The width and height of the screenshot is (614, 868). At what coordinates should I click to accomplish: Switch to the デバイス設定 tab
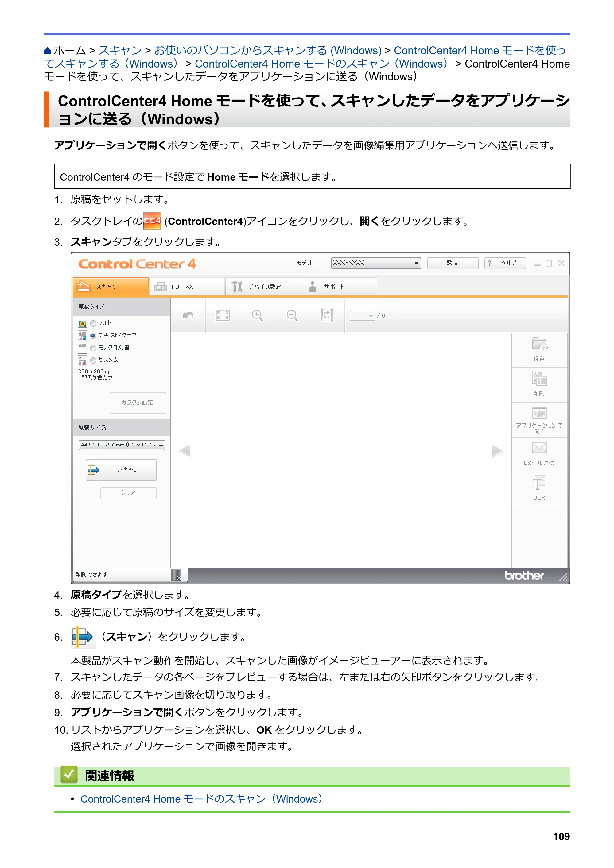(263, 287)
